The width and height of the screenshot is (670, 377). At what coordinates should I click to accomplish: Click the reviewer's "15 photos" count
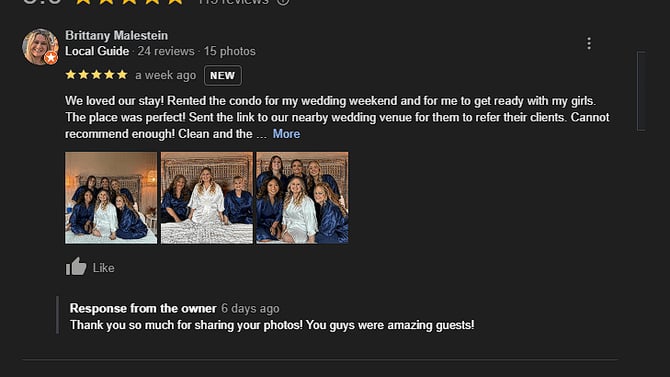pos(229,51)
